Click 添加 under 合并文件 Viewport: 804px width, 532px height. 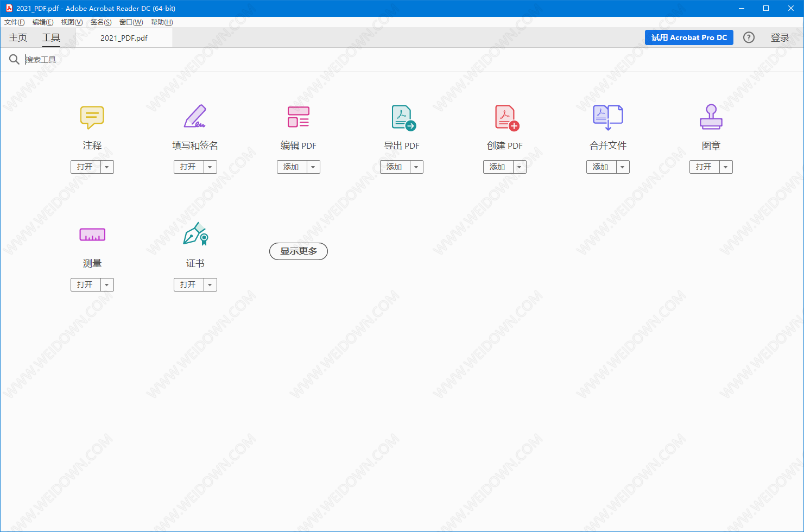click(602, 167)
